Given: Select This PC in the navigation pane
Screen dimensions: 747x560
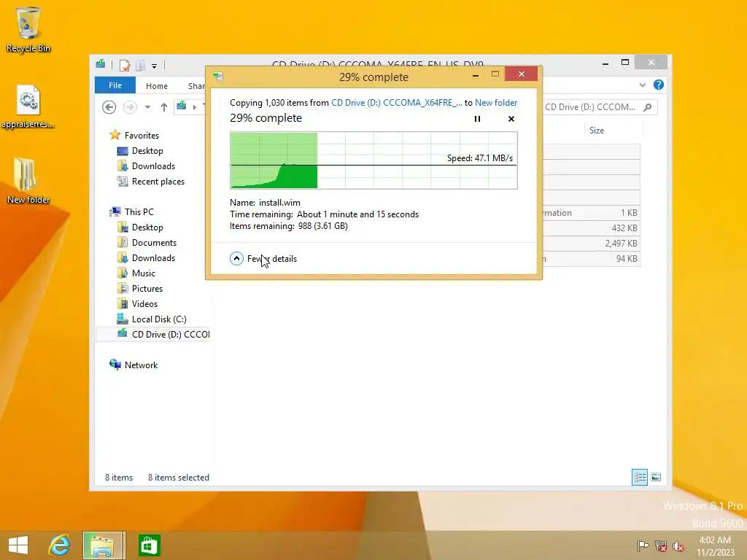Looking at the screenshot, I should point(139,212).
